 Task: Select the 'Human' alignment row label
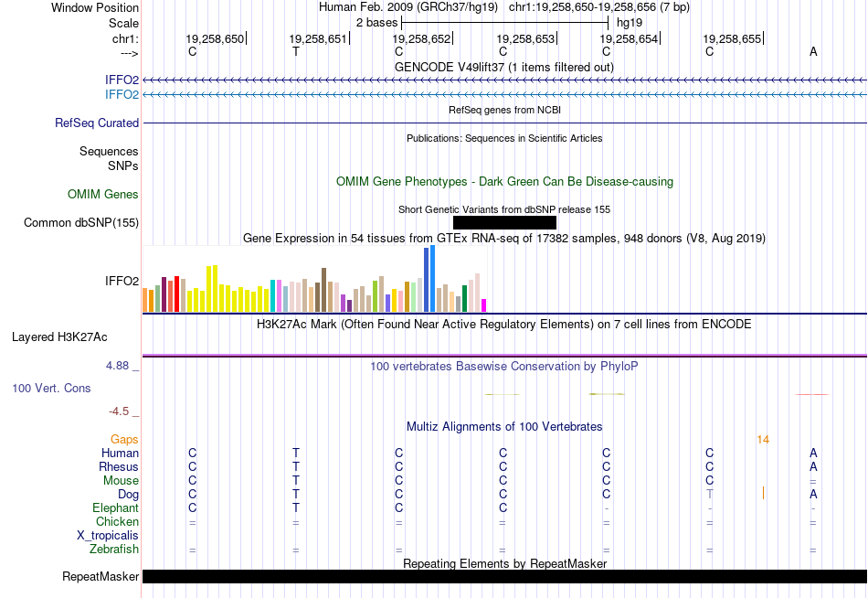point(120,454)
